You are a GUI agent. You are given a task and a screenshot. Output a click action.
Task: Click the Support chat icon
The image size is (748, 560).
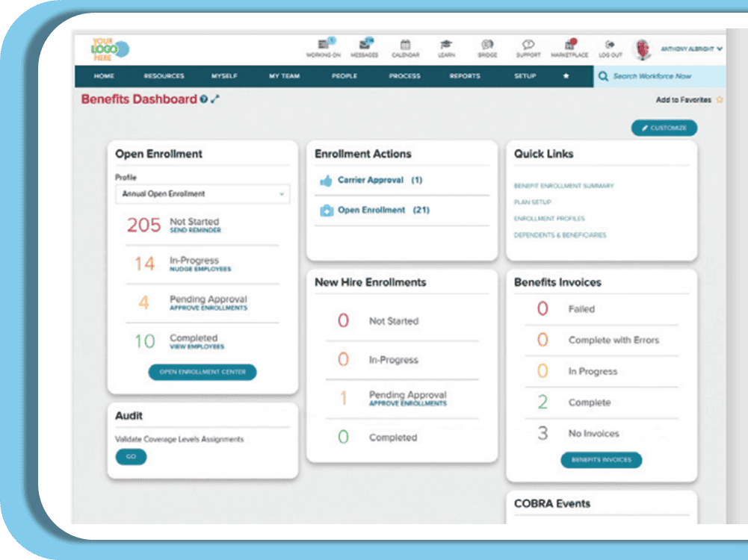(x=528, y=45)
